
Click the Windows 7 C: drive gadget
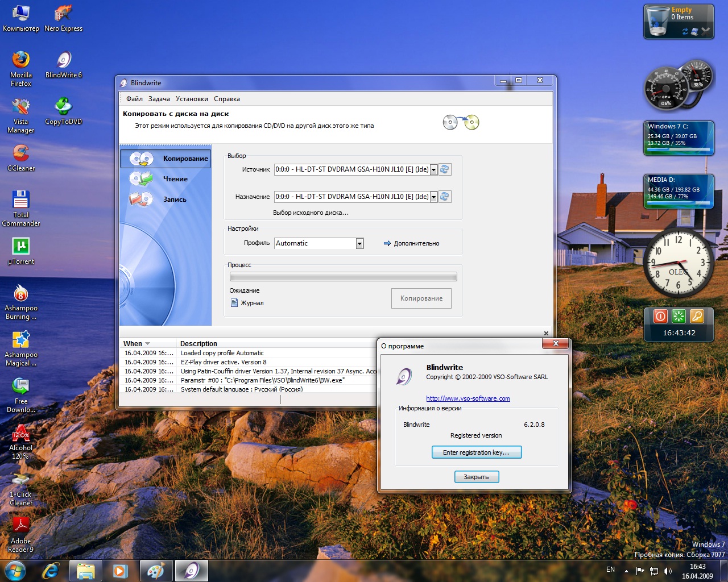[x=679, y=138]
